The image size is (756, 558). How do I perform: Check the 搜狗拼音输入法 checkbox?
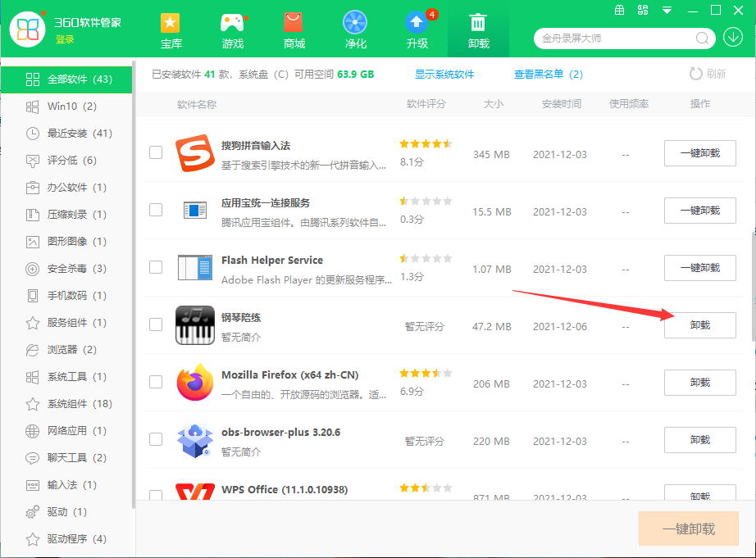click(x=156, y=152)
